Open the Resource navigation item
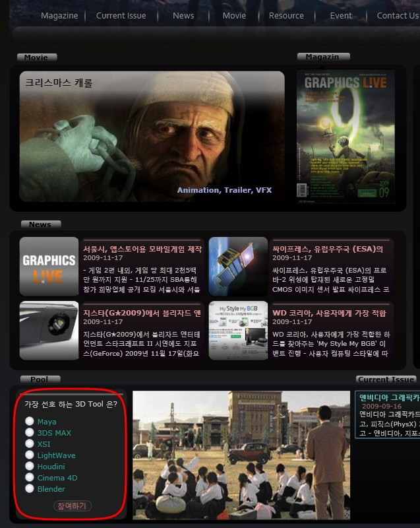The height and width of the screenshot is (528, 420). [286, 16]
